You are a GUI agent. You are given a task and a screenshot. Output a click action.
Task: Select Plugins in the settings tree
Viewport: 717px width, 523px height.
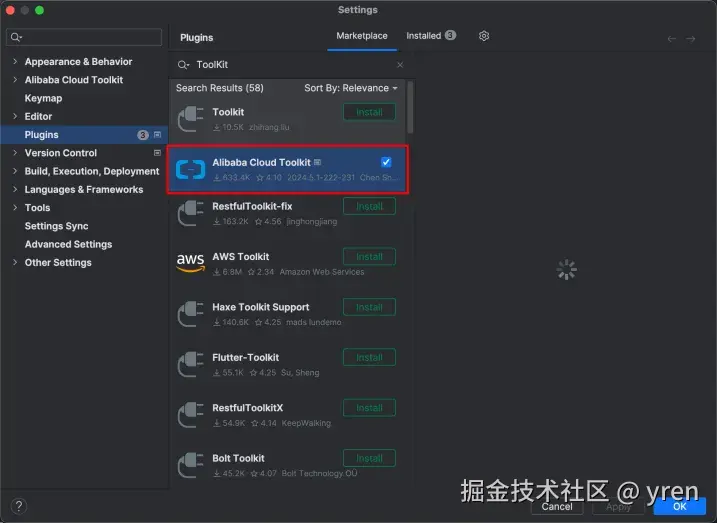point(84,134)
